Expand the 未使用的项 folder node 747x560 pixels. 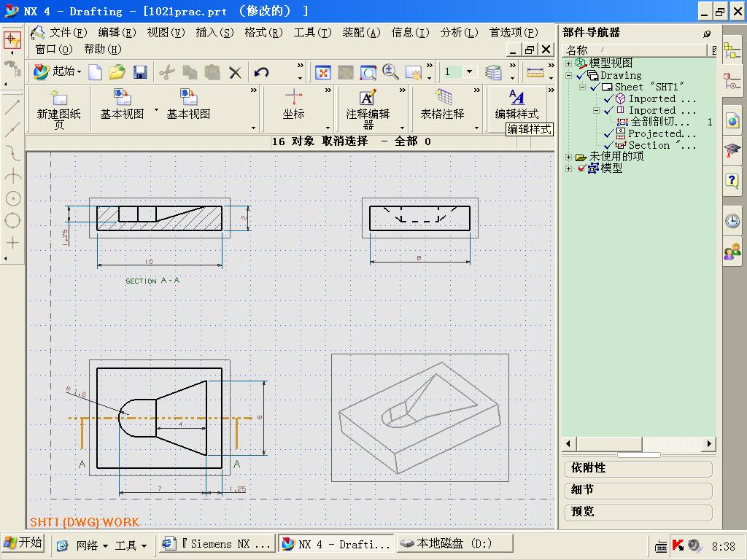pos(568,157)
